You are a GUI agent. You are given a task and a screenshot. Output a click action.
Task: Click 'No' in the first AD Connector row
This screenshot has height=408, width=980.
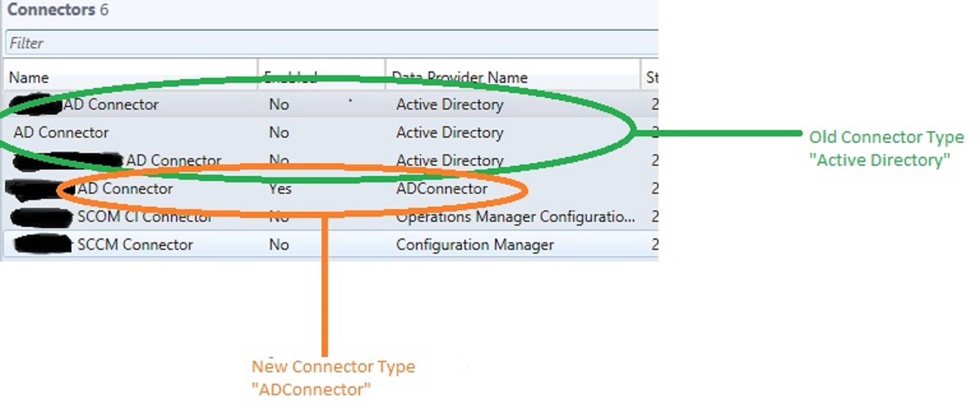(279, 105)
